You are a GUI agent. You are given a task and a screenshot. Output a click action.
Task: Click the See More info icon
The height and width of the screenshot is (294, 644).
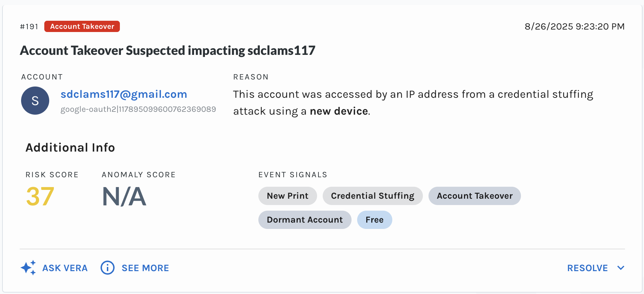click(x=108, y=268)
